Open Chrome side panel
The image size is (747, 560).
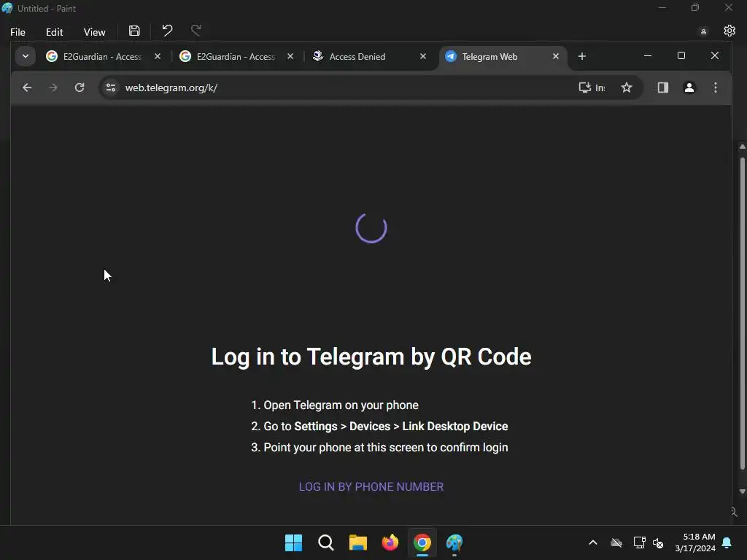pos(662,87)
